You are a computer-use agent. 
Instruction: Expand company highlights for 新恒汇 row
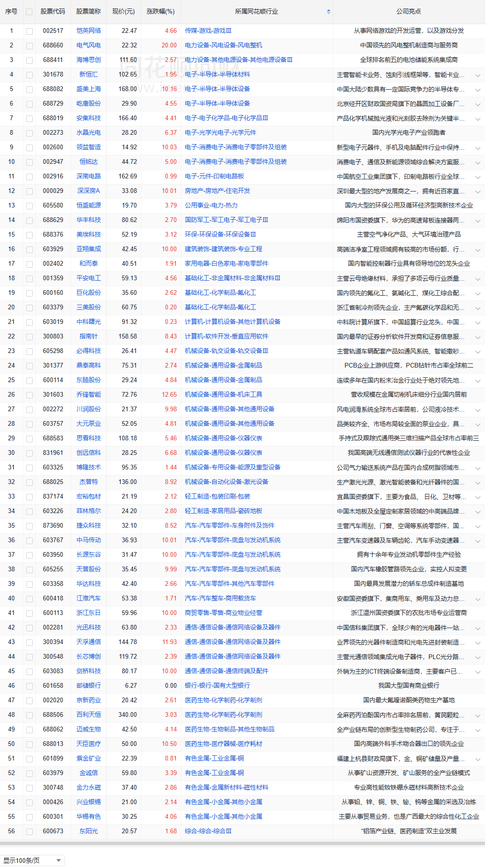[x=477, y=75]
